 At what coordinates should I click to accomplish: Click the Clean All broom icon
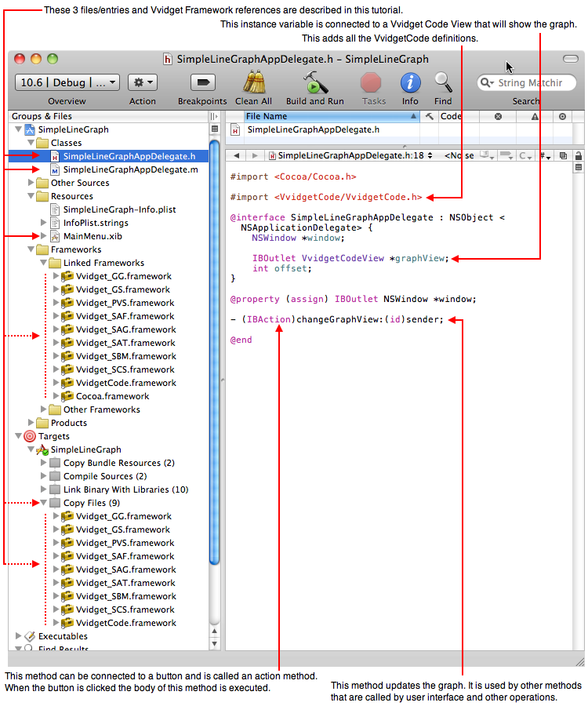(x=253, y=82)
